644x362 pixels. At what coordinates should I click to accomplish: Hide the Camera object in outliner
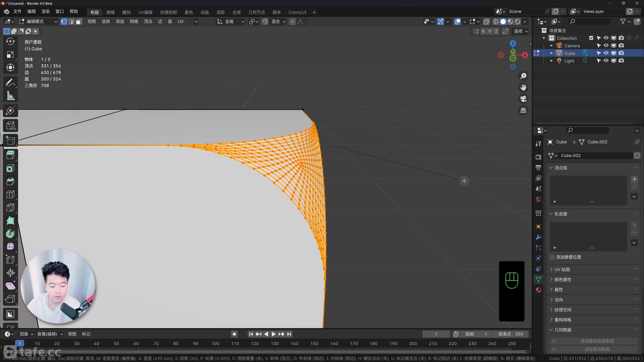point(606,46)
